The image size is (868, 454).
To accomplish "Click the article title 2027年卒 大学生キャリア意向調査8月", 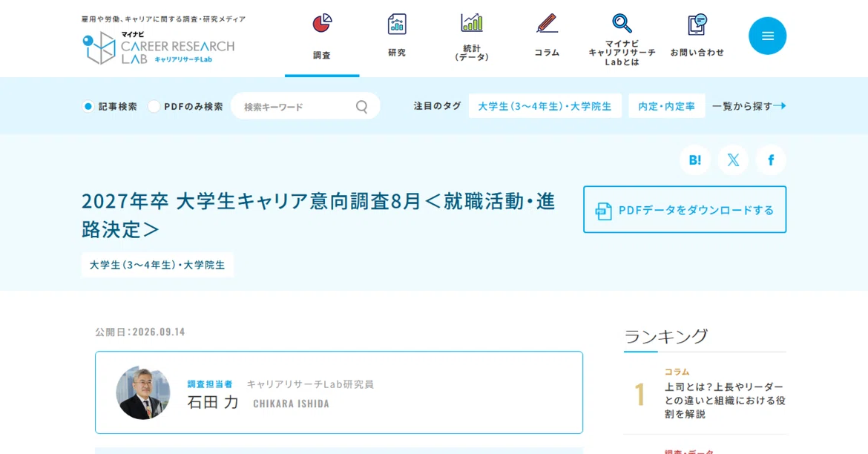I will coord(318,215).
